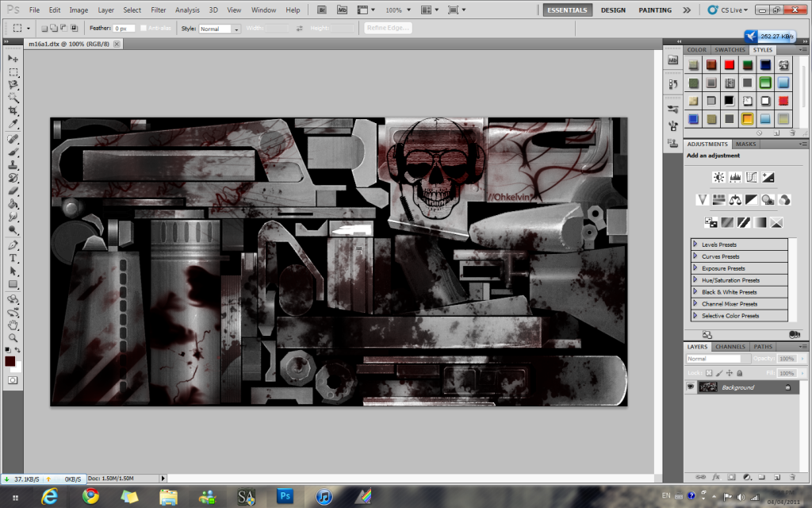The height and width of the screenshot is (508, 812).
Task: Select the Magic Wand tool
Action: point(13,97)
